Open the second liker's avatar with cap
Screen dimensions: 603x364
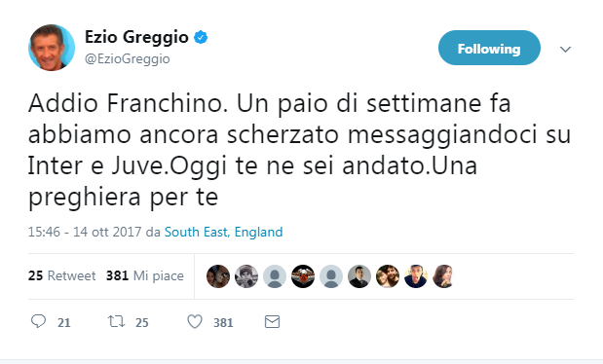(x=246, y=276)
